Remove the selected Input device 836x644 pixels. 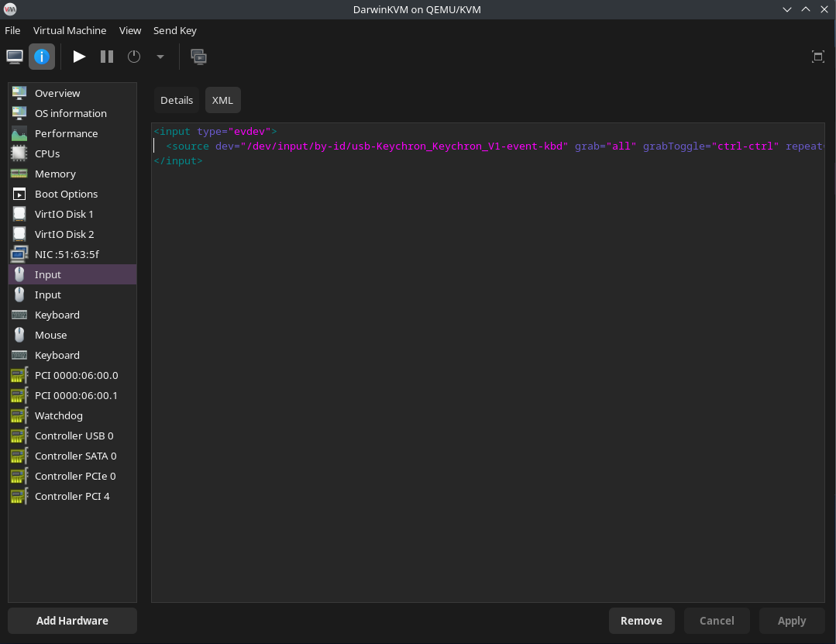(642, 621)
